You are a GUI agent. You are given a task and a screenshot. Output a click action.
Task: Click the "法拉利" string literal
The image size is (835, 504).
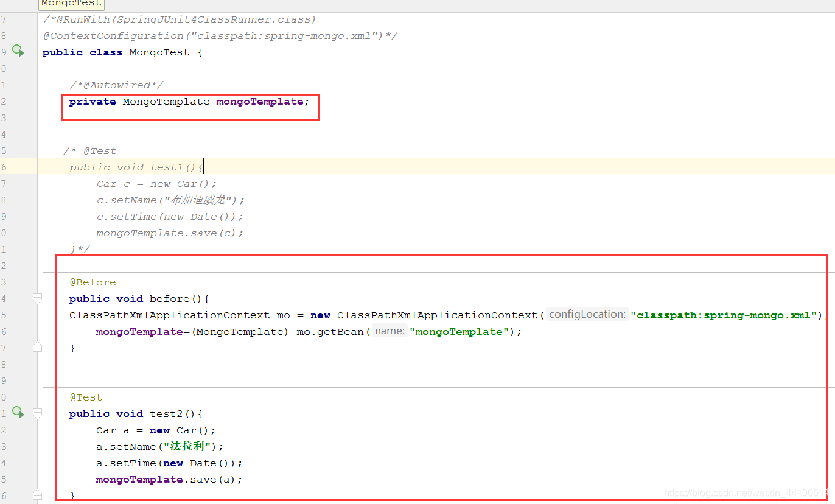[x=187, y=447]
